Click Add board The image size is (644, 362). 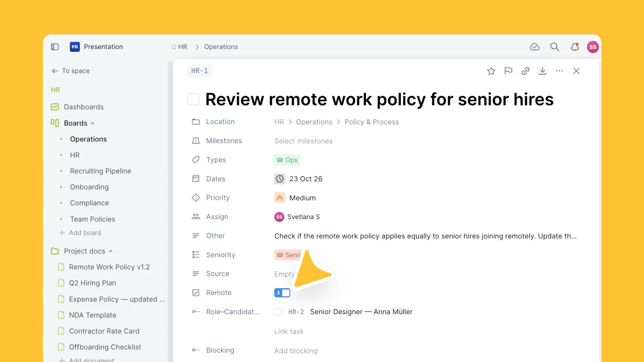click(80, 233)
